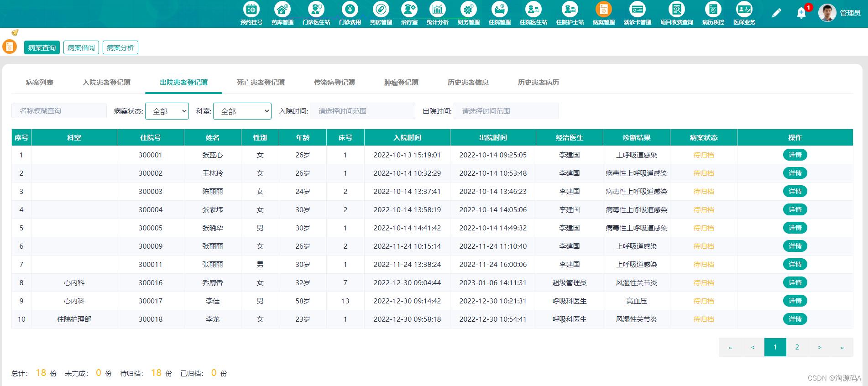Open 详情 for patient 张家玮
The width and height of the screenshot is (868, 386).
point(795,209)
